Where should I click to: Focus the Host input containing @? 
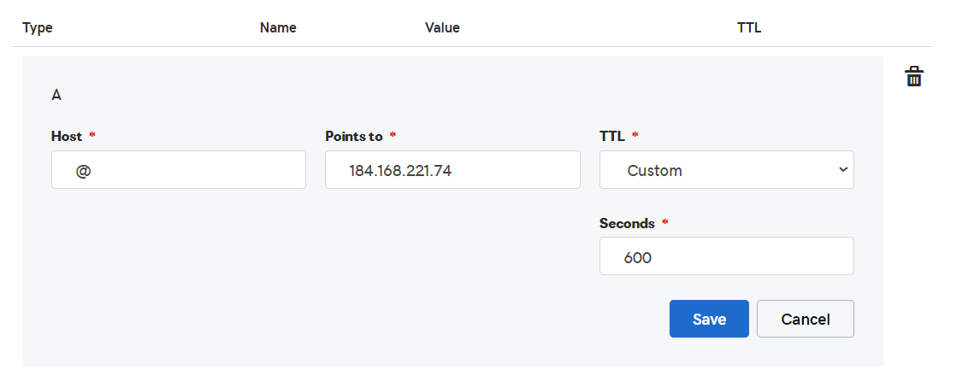point(178,169)
